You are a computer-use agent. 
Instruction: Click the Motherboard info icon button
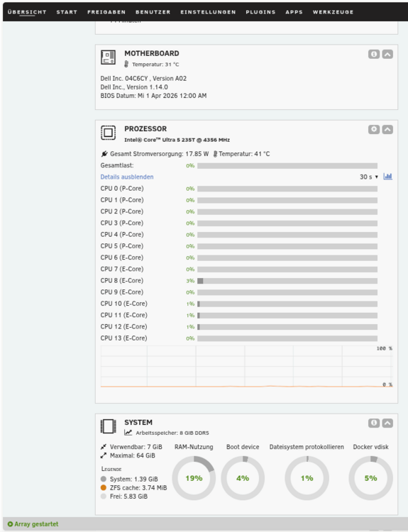(x=374, y=54)
